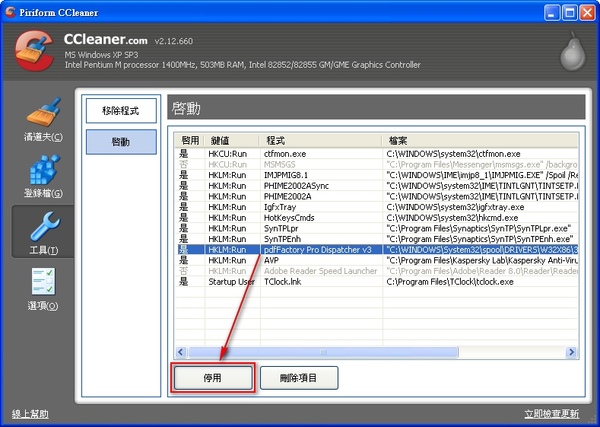600x427 pixels.
Task: Sort the list by the 啟用 column header
Action: tap(190, 140)
